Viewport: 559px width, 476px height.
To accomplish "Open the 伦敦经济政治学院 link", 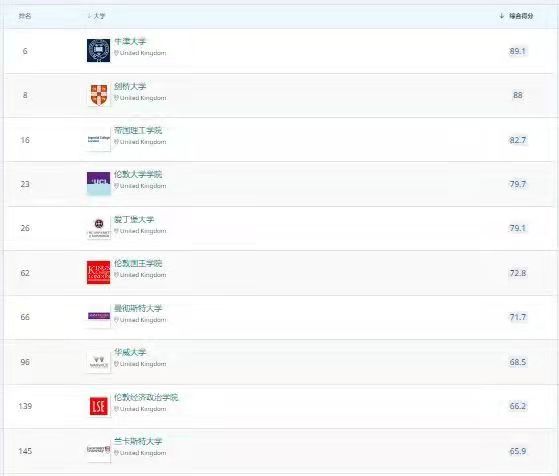I will 146,397.
